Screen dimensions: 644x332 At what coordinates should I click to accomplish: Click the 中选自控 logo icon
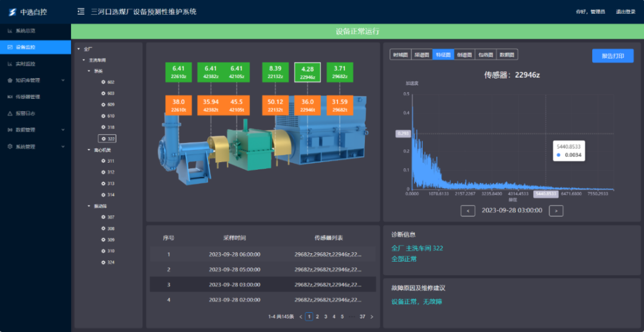pyautogui.click(x=12, y=12)
